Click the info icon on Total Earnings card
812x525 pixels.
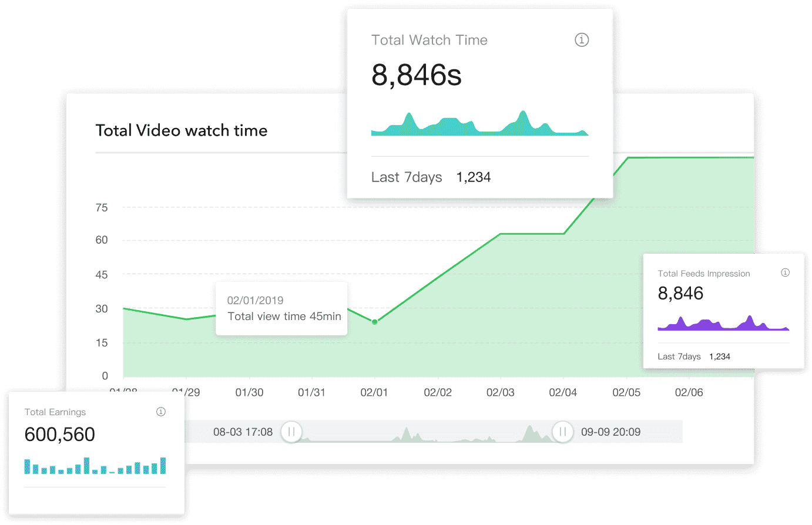coord(161,412)
